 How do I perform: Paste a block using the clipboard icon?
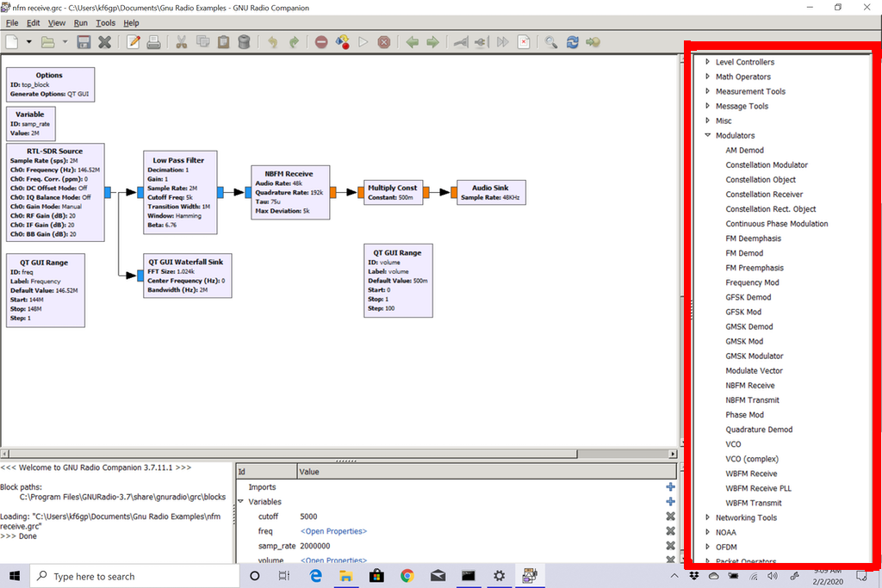[223, 42]
